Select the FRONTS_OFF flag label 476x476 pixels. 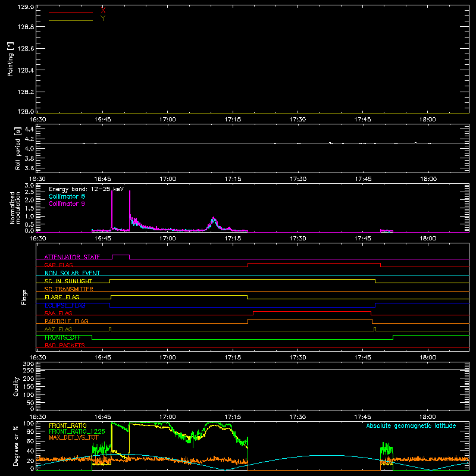pos(62,337)
